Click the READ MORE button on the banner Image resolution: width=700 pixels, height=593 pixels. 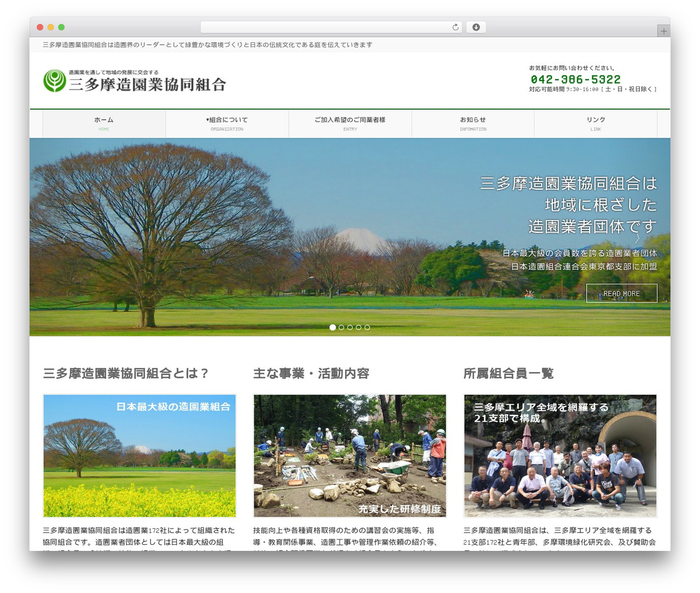click(622, 293)
